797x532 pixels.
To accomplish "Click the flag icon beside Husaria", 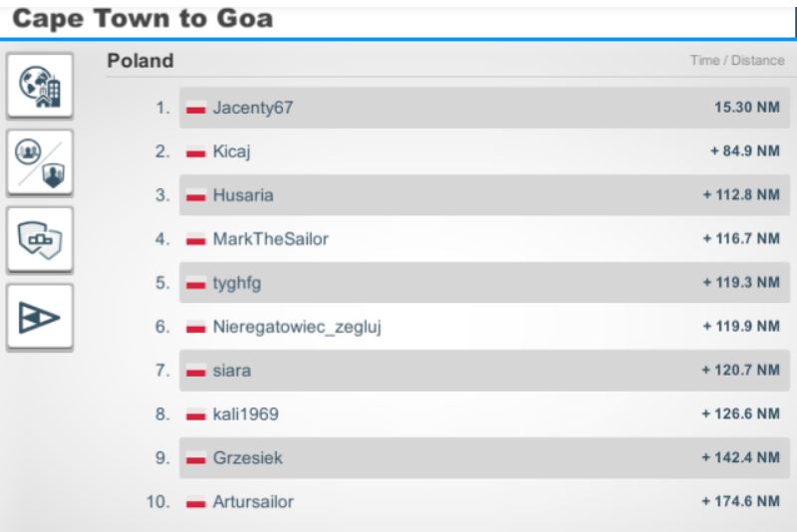I will click(195, 195).
